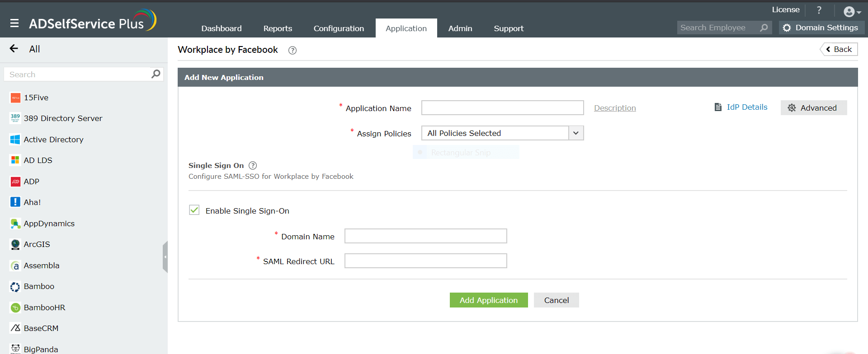The image size is (868, 354).
Task: Switch to the Configuration tab
Action: [x=339, y=28]
